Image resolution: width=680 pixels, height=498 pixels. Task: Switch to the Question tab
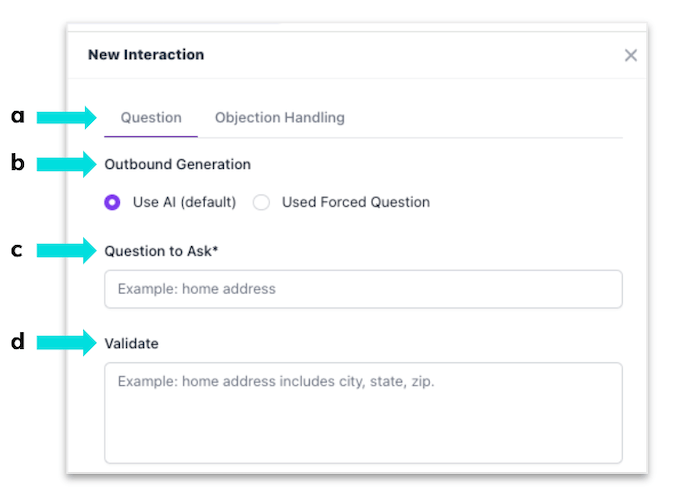pos(151,118)
